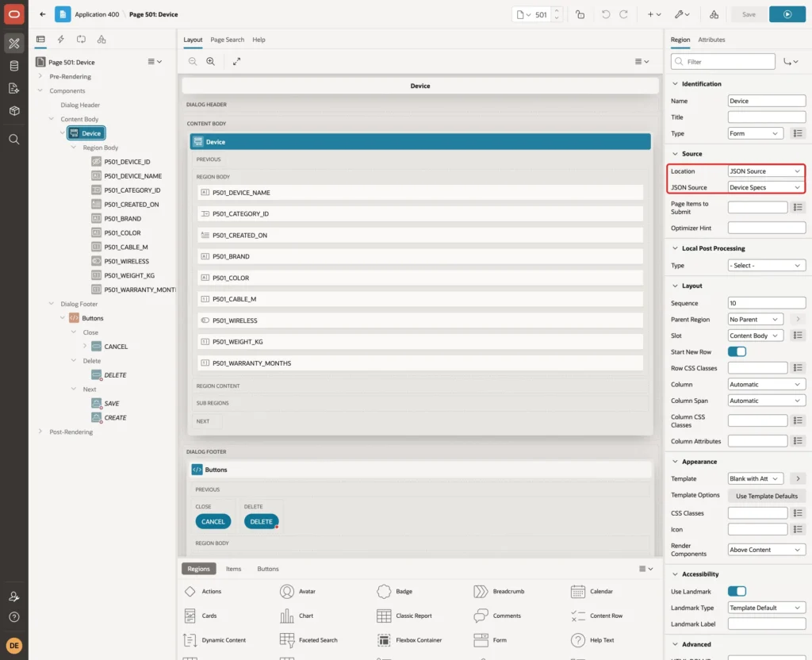Viewport: 812px width, 660px height.
Task: Open the Template go-to arrow button
Action: click(798, 478)
